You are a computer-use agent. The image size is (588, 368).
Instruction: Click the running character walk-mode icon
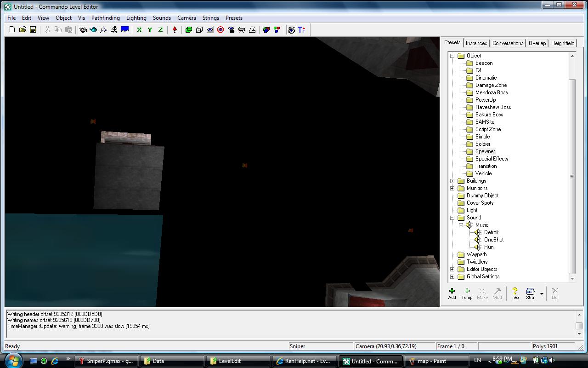114,29
